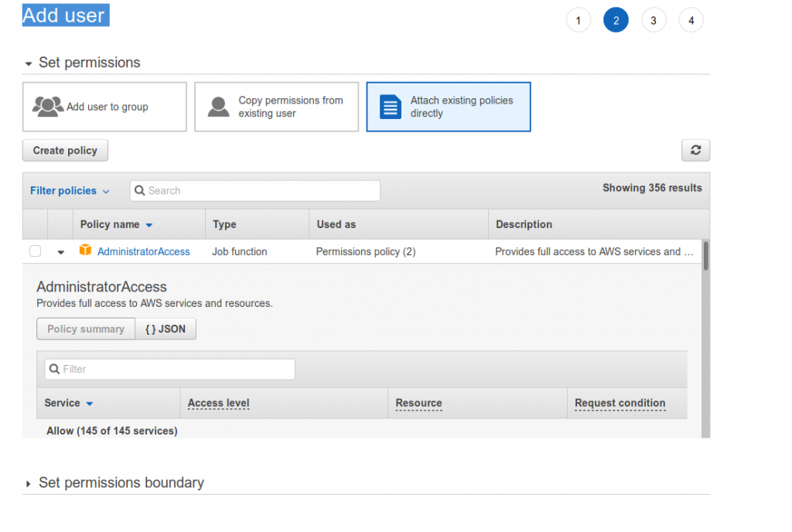
Task: Click the Permissions policy (2) cell
Action: 366,251
